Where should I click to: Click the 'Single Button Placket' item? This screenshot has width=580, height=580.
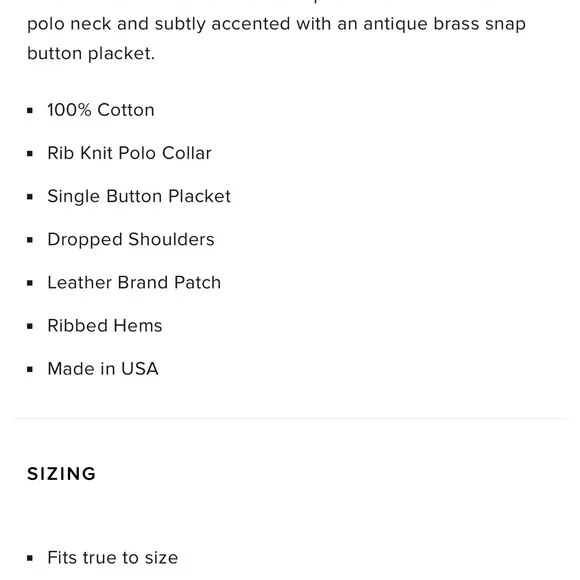(x=139, y=196)
